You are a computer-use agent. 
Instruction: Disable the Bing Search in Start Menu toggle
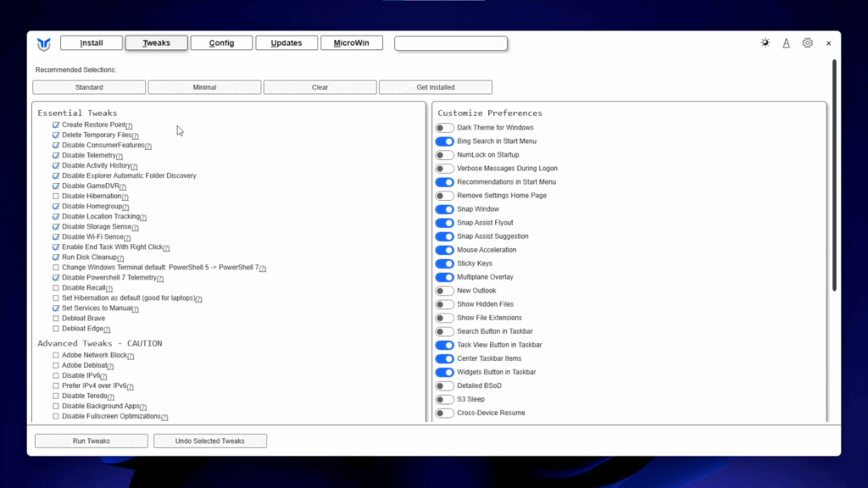(444, 141)
